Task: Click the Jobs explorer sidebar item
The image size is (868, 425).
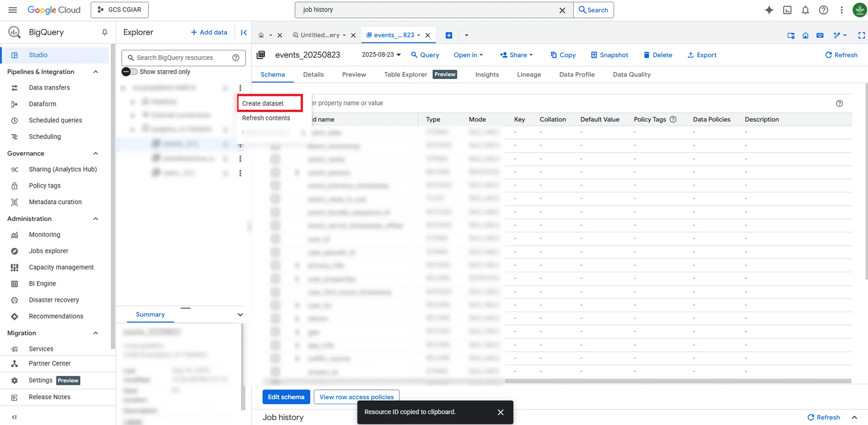Action: pyautogui.click(x=49, y=251)
